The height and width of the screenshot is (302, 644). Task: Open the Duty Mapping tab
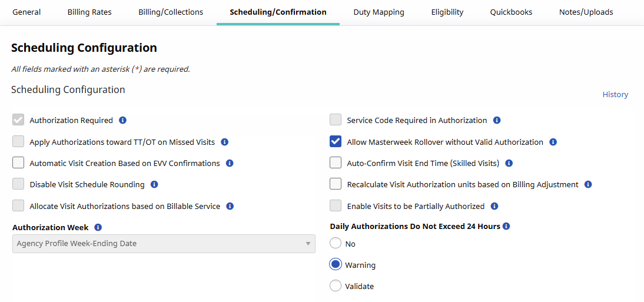[x=379, y=12]
